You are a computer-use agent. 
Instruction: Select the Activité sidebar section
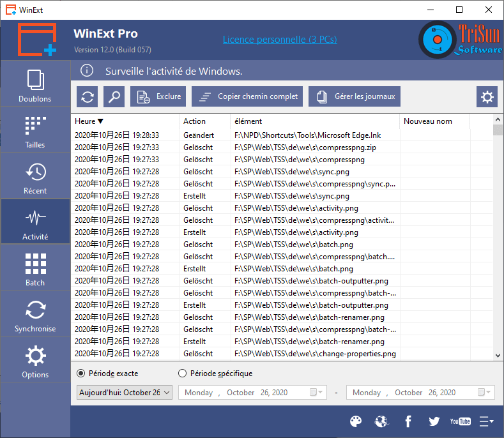pos(35,222)
